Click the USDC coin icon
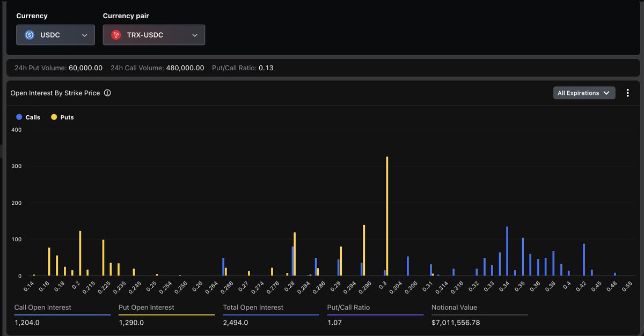The width and height of the screenshot is (644, 336). [x=30, y=35]
